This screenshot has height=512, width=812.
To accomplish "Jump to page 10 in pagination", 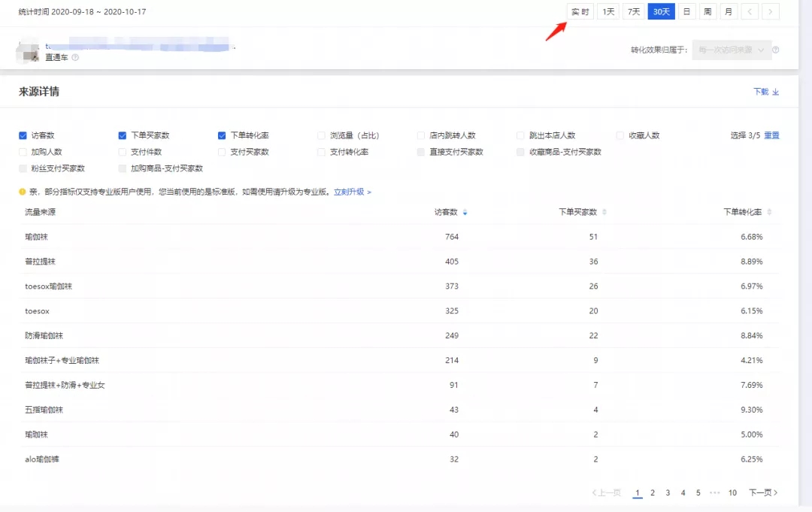I will click(x=732, y=493).
